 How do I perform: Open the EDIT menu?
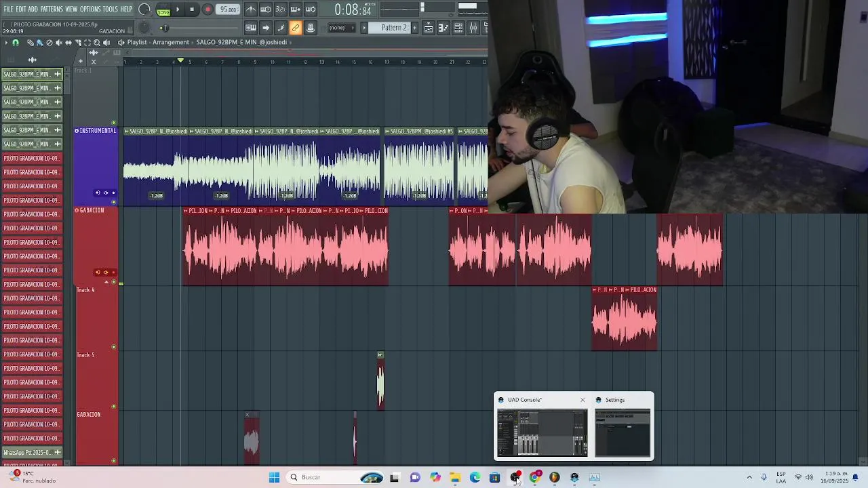(21, 9)
